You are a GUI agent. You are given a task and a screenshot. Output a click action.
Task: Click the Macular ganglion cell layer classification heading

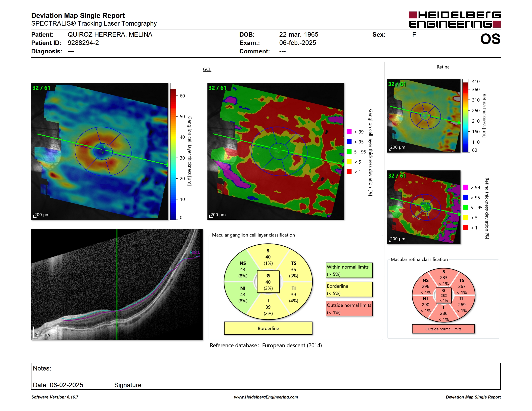(x=253, y=235)
